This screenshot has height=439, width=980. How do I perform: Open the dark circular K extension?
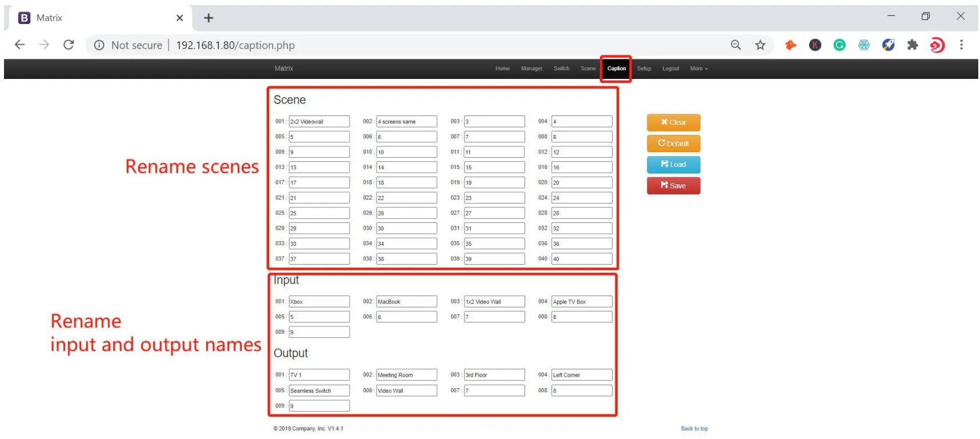815,45
